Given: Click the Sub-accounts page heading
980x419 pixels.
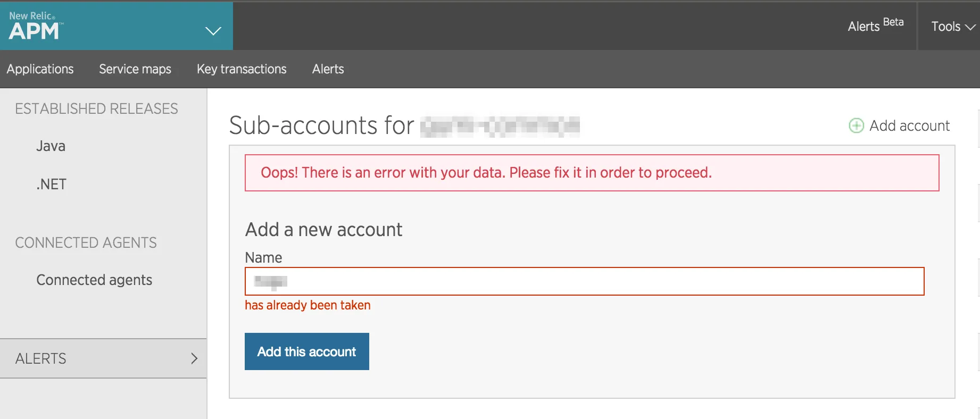Looking at the screenshot, I should point(320,125).
